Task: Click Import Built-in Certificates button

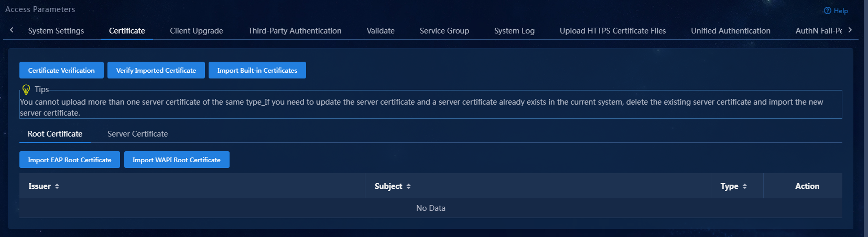Action: (257, 70)
